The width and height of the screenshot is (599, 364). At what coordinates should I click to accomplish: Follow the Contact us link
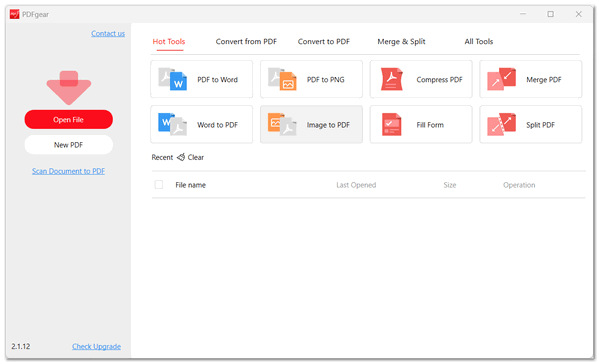click(x=108, y=34)
